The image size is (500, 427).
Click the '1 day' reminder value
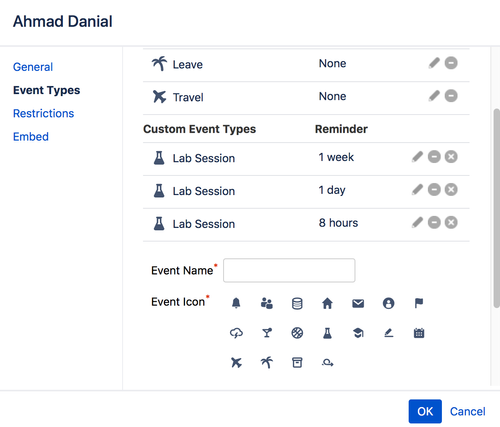[332, 190]
